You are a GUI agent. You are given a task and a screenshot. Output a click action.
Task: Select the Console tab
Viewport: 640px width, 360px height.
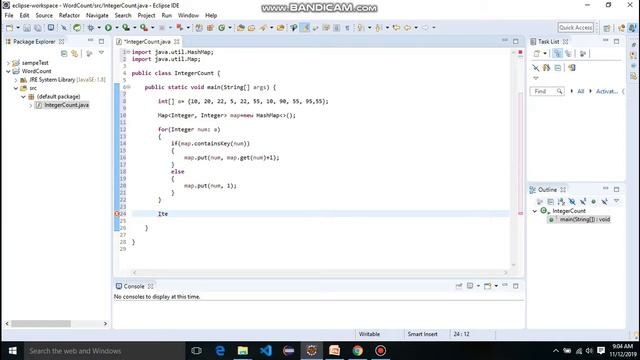click(134, 287)
